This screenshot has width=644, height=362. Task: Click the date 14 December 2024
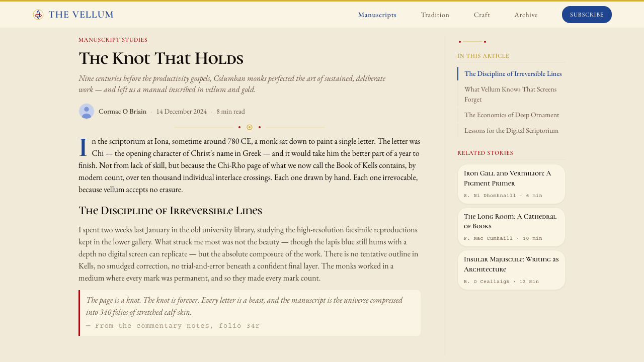tap(181, 111)
